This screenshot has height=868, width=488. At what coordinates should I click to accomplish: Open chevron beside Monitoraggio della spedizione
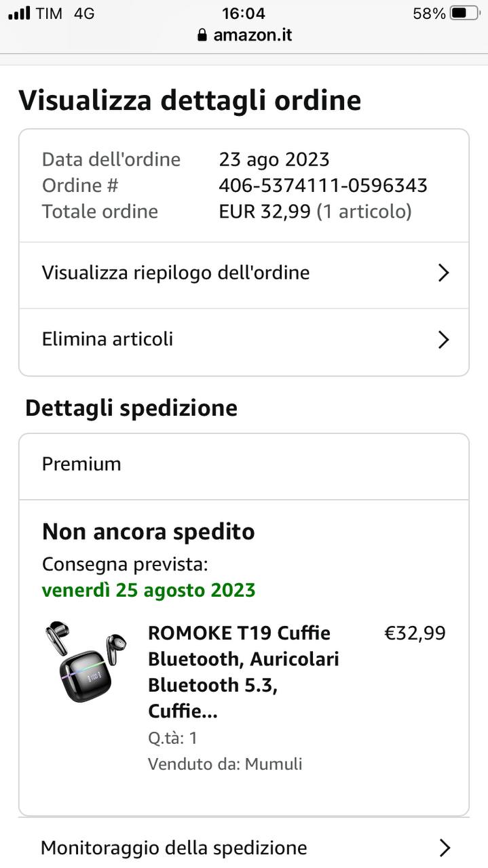(x=445, y=848)
